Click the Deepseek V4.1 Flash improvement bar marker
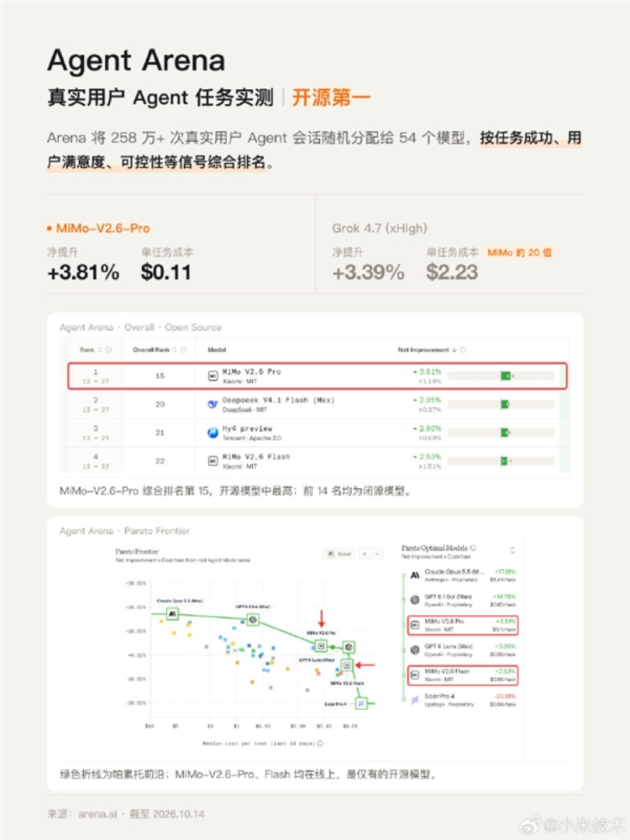Image resolution: width=630 pixels, height=840 pixels. pyautogui.click(x=505, y=404)
